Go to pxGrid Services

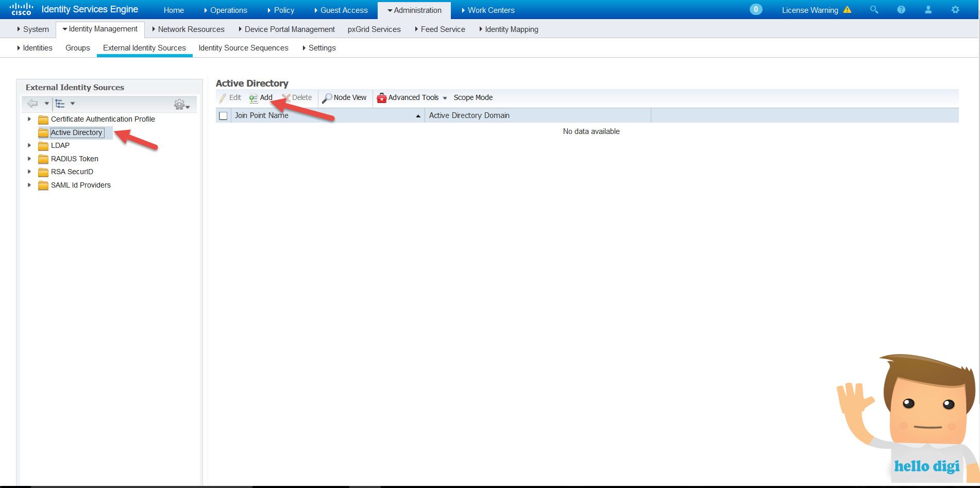[x=374, y=29]
